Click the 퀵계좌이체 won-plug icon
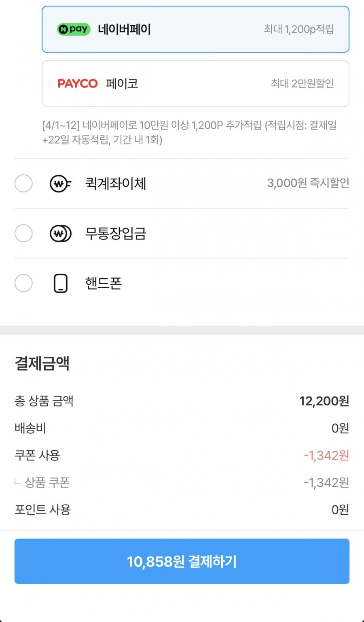This screenshot has width=364, height=622. coord(60,183)
